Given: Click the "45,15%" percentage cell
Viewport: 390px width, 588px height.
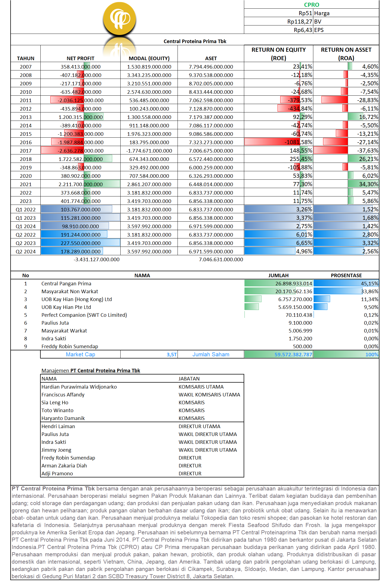Looking at the screenshot, I should (x=370, y=283).
